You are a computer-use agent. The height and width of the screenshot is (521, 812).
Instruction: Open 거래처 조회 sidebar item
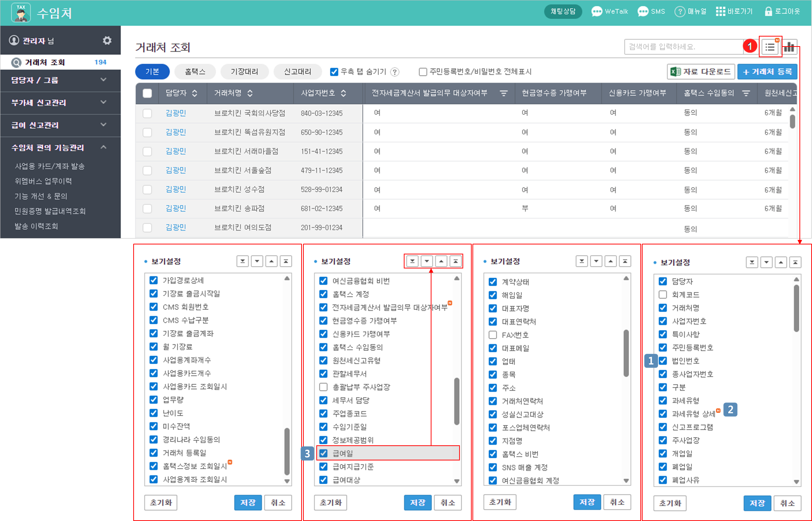(60, 62)
